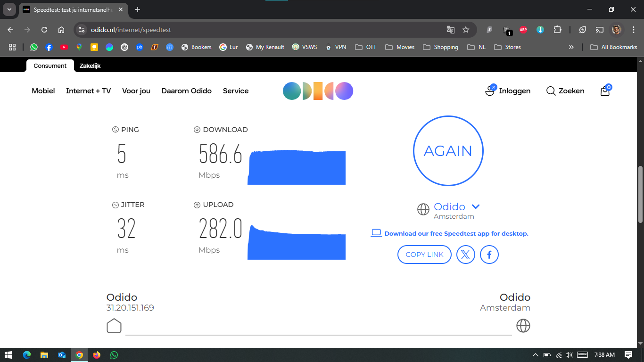
Task: Click the AGAIN circle to rerun speedtest
Action: tap(448, 151)
